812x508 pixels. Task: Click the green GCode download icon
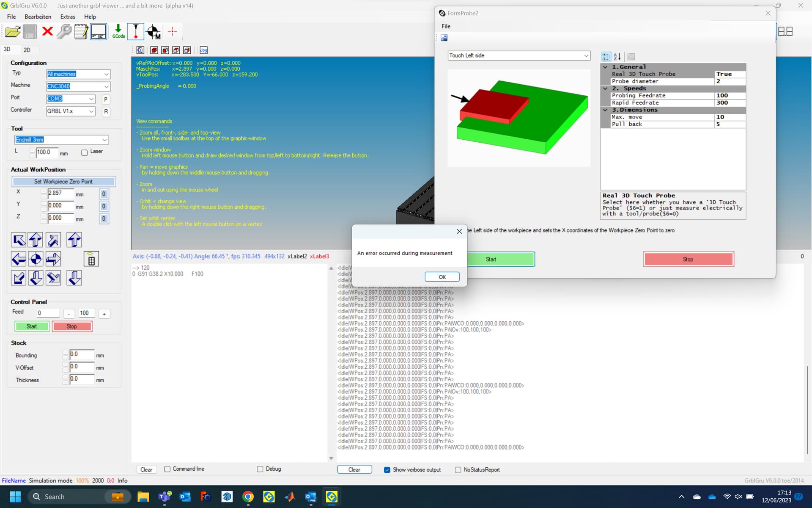(x=118, y=31)
